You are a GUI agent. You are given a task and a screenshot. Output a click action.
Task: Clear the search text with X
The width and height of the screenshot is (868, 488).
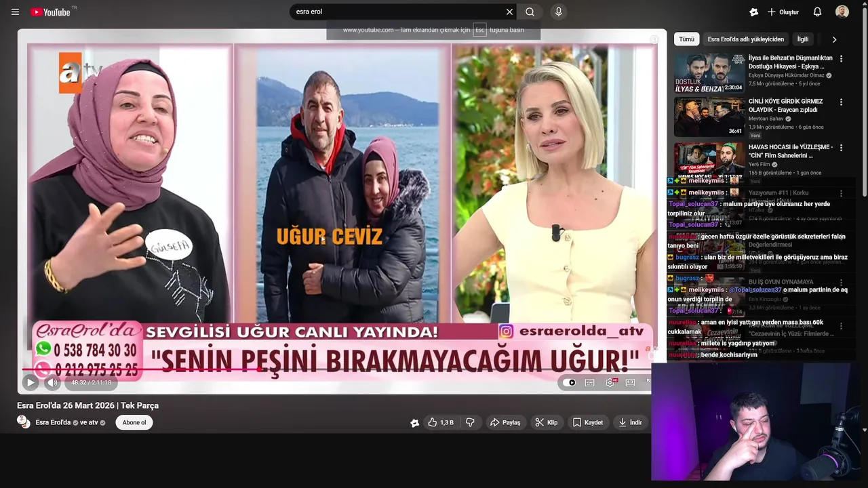point(509,12)
